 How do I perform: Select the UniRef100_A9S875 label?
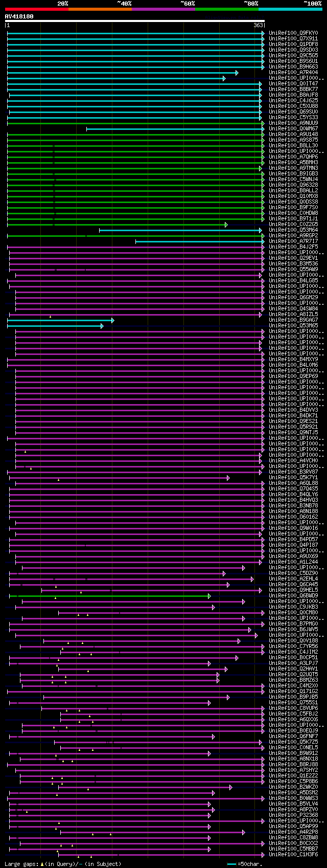[x=293, y=140]
